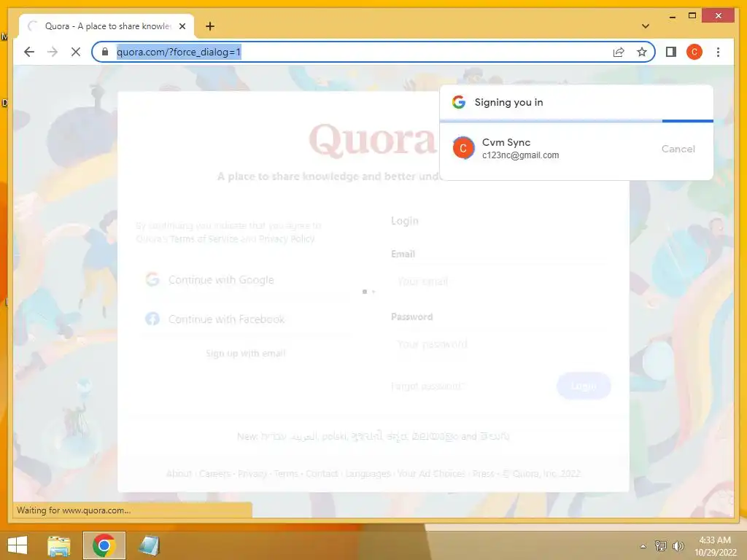The width and height of the screenshot is (747, 560).
Task: Open the Press footer link
Action: click(484, 474)
